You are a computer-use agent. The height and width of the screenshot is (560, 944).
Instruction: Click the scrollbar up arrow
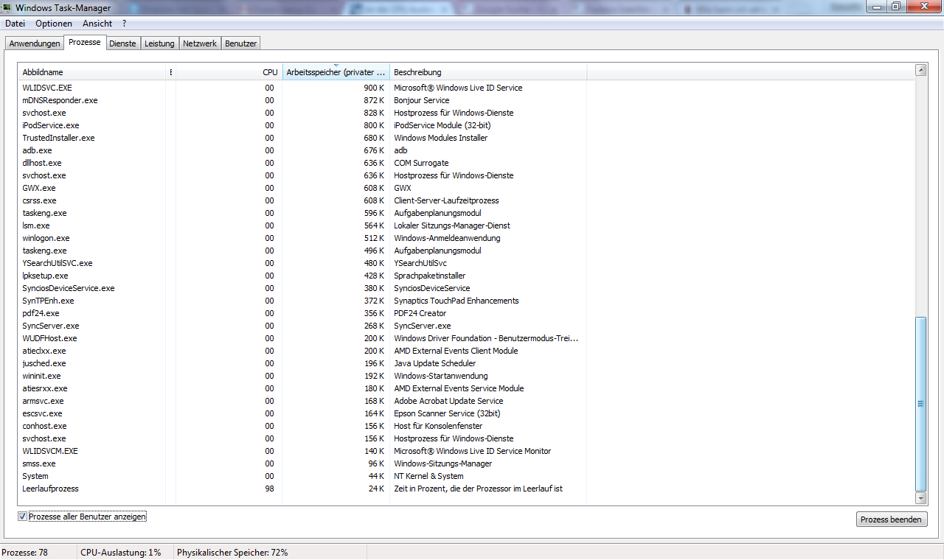tap(920, 70)
